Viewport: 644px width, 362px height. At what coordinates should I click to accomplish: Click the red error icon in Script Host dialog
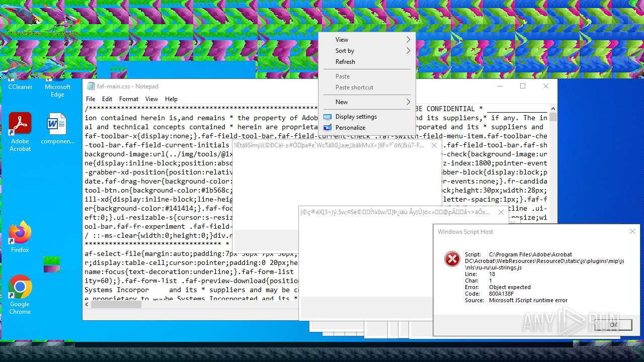coord(452,259)
